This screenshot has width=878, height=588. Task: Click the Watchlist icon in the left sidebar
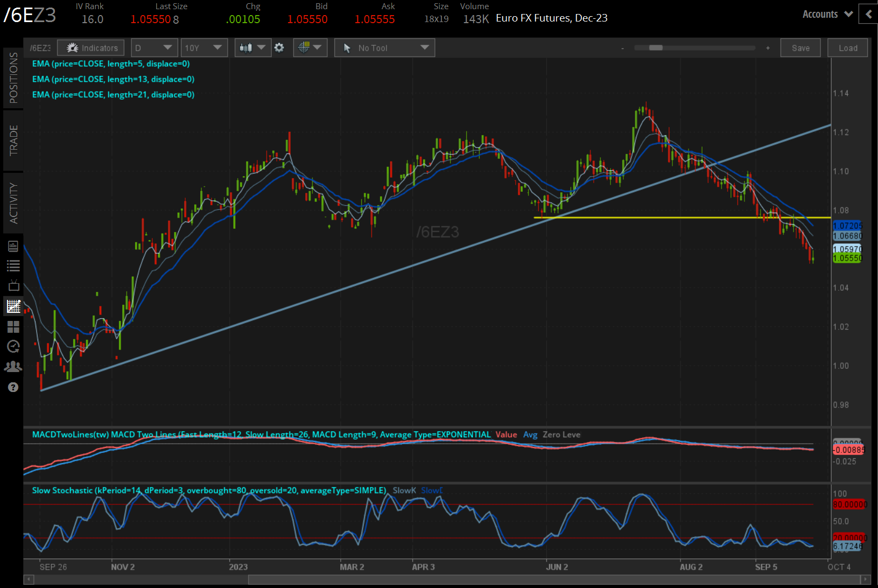[13, 265]
